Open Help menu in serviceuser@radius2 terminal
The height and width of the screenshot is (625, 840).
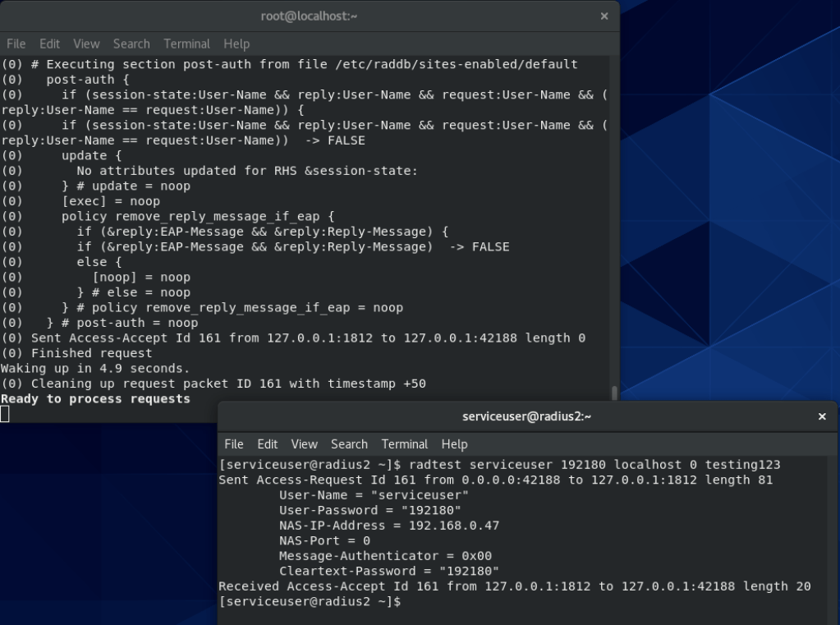pos(454,444)
